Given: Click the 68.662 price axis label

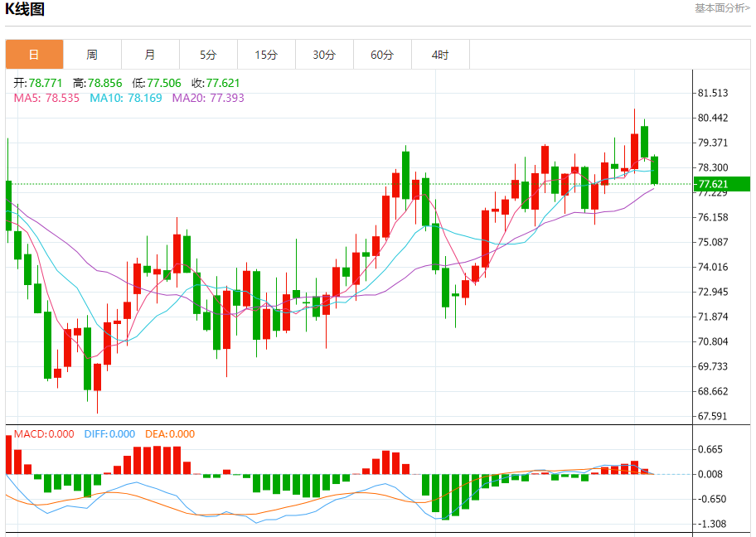Looking at the screenshot, I should pyautogui.click(x=713, y=391).
